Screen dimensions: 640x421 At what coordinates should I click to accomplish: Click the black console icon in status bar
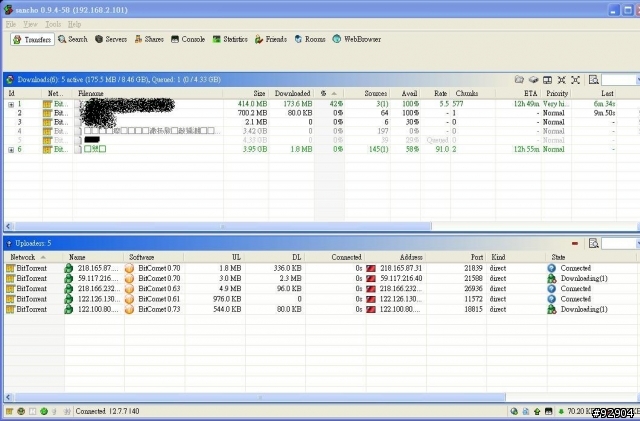[x=549, y=411]
